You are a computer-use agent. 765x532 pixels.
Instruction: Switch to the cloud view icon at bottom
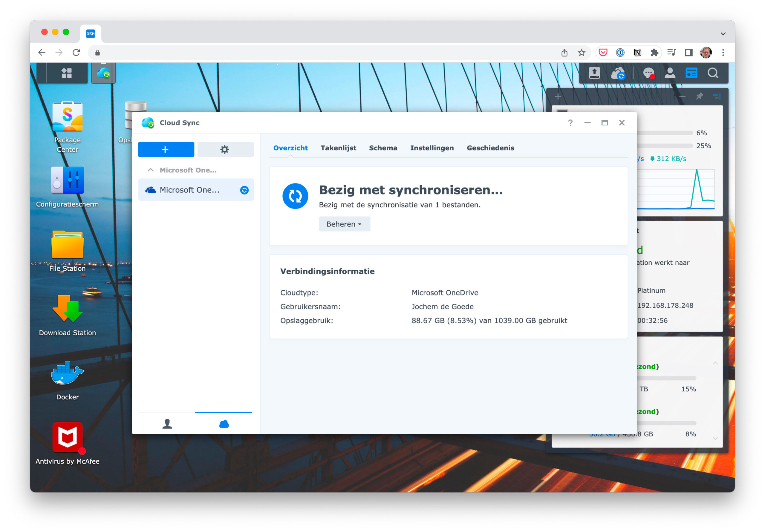[224, 424]
